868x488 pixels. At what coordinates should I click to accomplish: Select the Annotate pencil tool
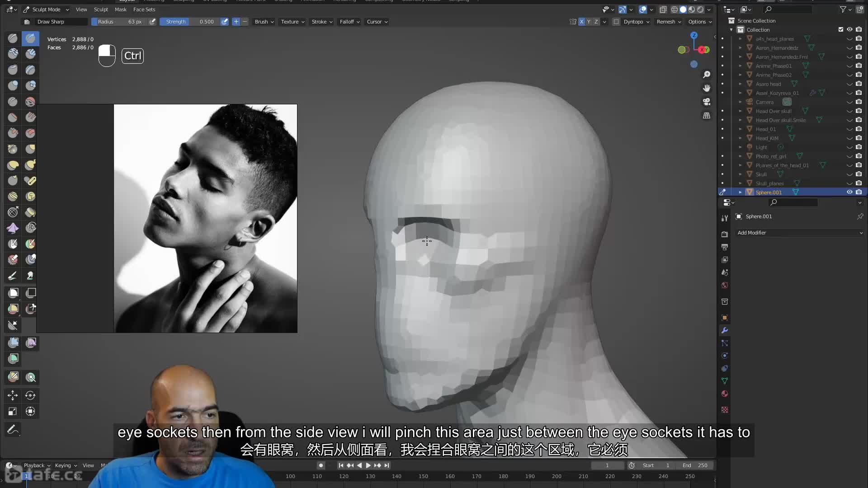coord(13,429)
